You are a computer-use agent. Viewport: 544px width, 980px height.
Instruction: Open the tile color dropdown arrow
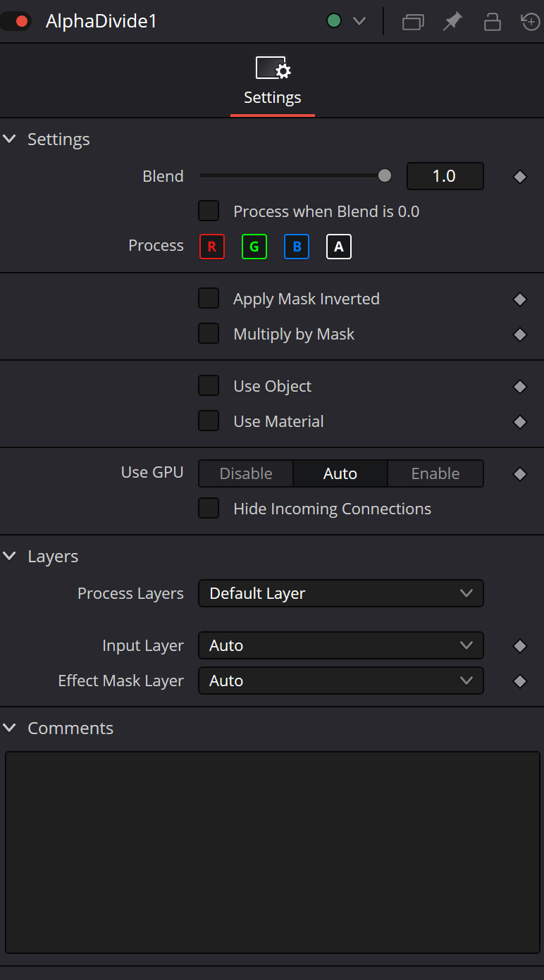pos(359,21)
